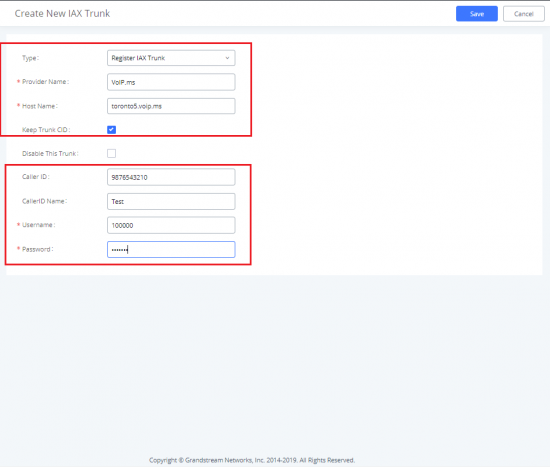Click the Disable This Trunk label
Viewport: 550px width, 467px height.
pos(50,154)
